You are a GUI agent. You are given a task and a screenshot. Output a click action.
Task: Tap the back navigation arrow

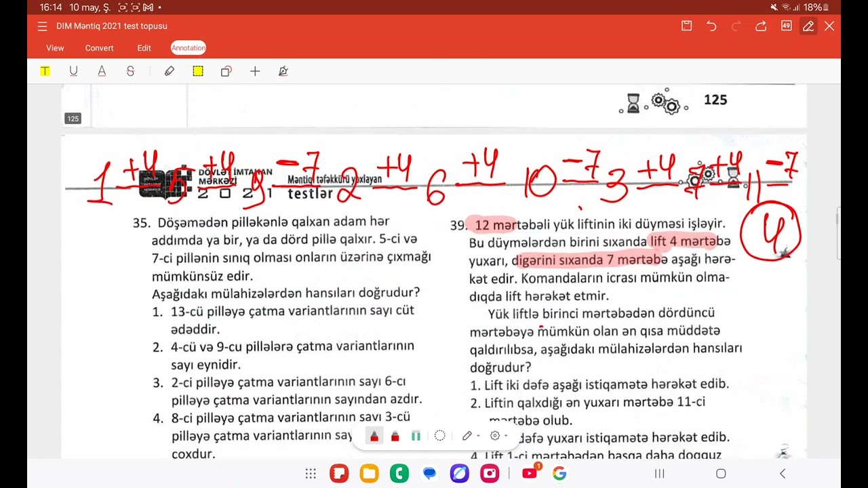click(783, 474)
